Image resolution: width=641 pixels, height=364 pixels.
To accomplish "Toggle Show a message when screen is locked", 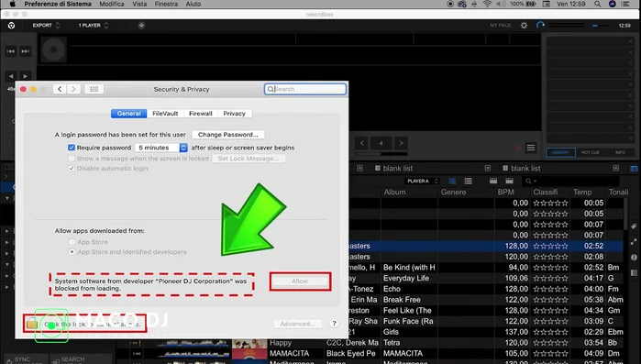I will (x=72, y=158).
